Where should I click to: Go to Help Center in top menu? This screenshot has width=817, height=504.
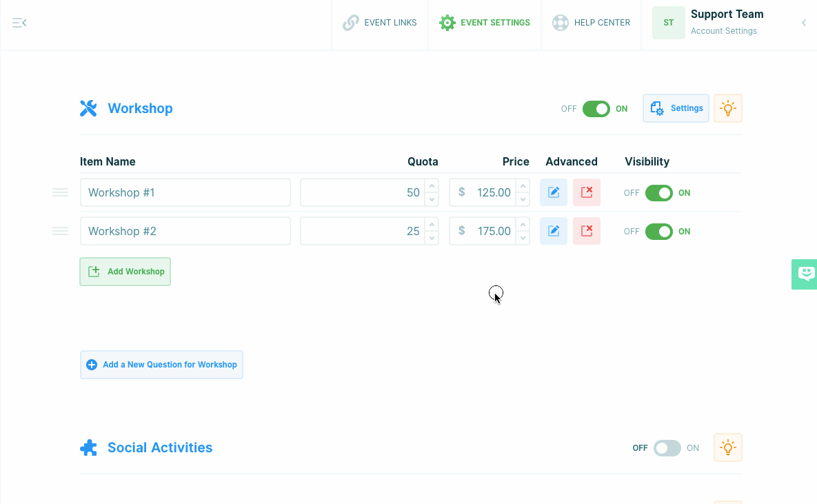coord(592,23)
